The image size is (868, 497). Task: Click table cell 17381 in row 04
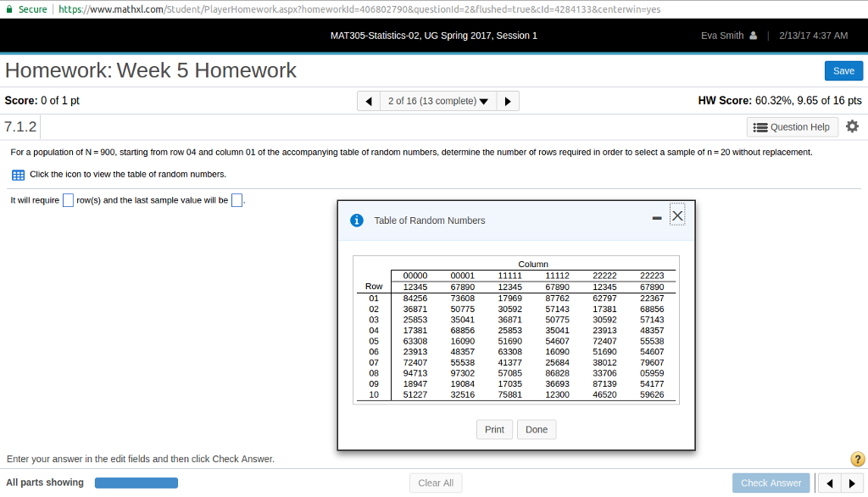415,331
